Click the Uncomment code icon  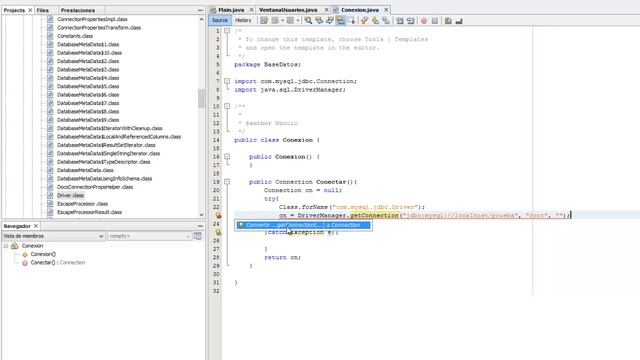[x=459, y=20]
